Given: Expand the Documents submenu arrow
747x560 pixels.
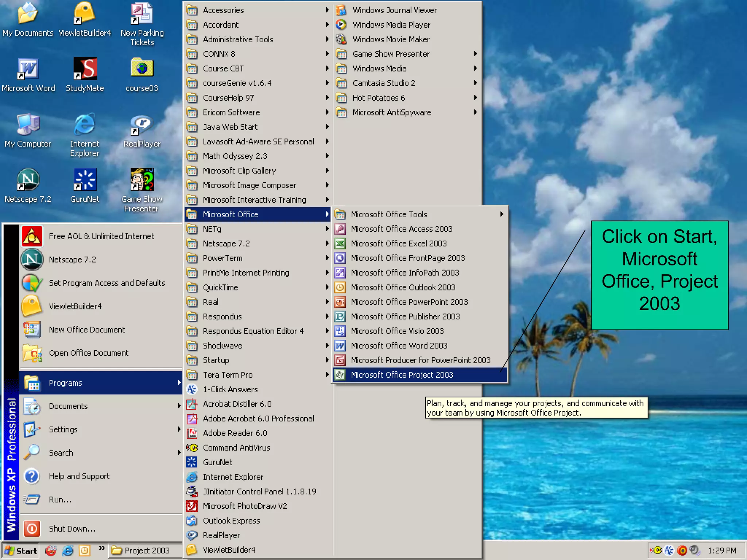Looking at the screenshot, I should (179, 406).
